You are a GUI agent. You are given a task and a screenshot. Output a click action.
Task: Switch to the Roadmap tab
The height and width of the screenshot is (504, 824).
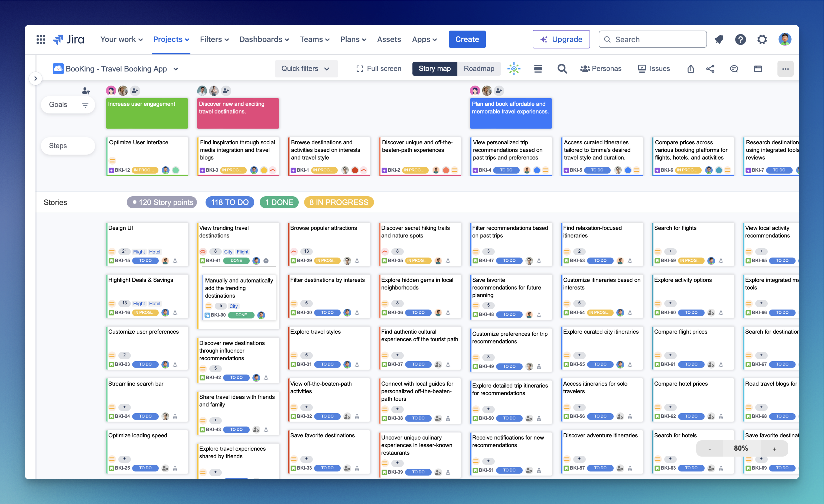pyautogui.click(x=479, y=69)
